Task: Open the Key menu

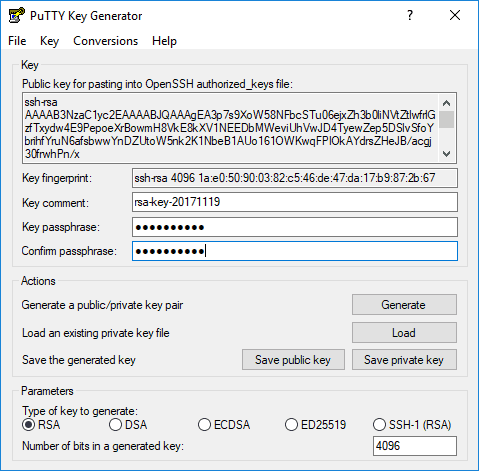Action: coord(49,41)
